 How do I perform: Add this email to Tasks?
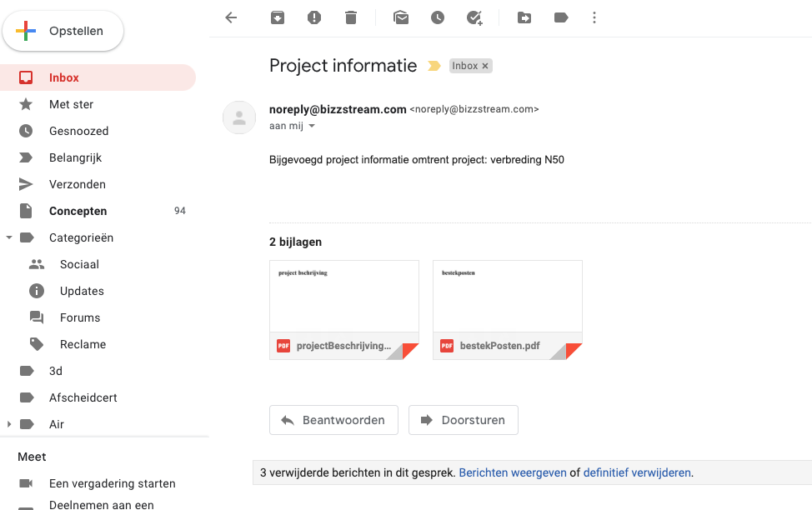(x=474, y=17)
